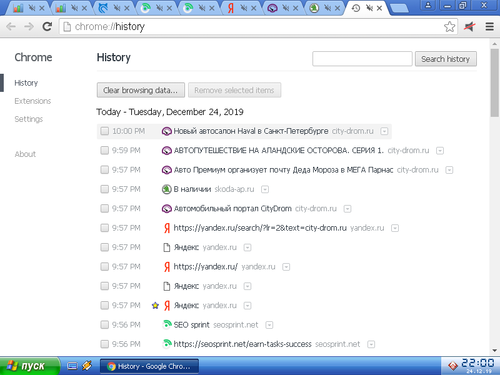The image size is (500, 375).
Task: Click the vertical scrollbar thumb
Action: 495,83
